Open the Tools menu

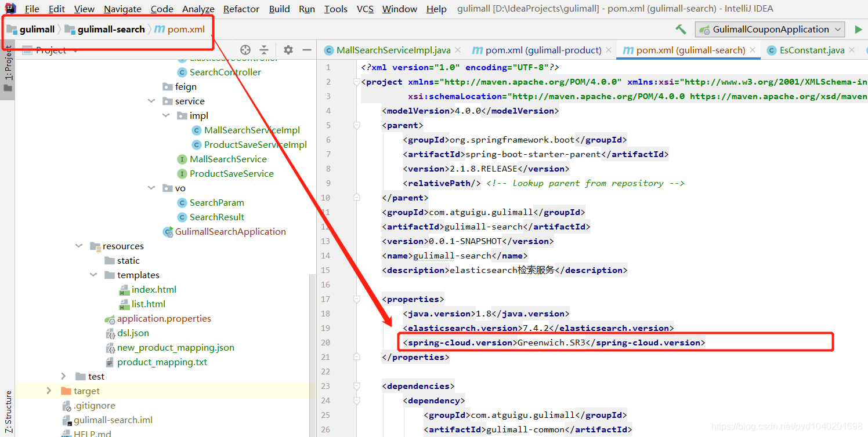[x=336, y=9]
